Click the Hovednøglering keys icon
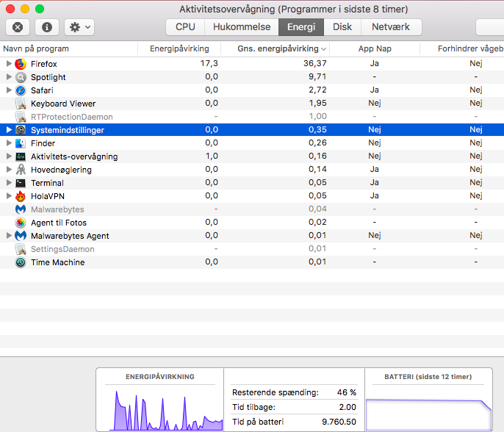504x432 pixels. point(21,170)
